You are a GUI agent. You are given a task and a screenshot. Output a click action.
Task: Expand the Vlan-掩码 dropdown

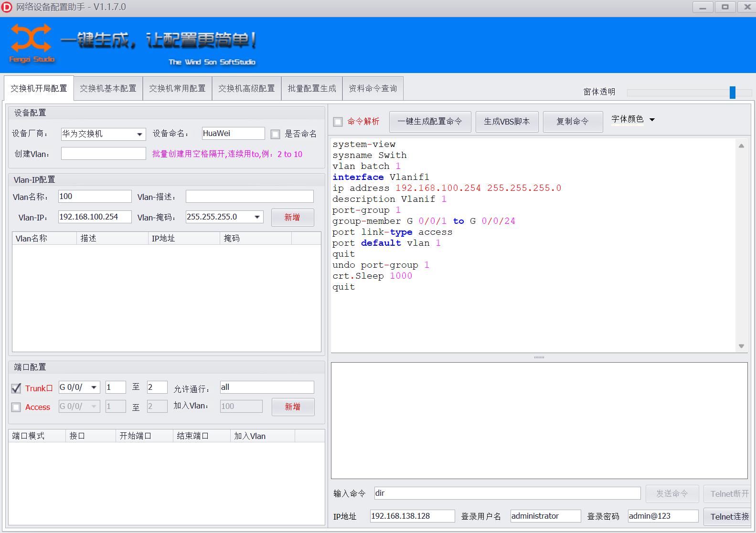pos(257,217)
